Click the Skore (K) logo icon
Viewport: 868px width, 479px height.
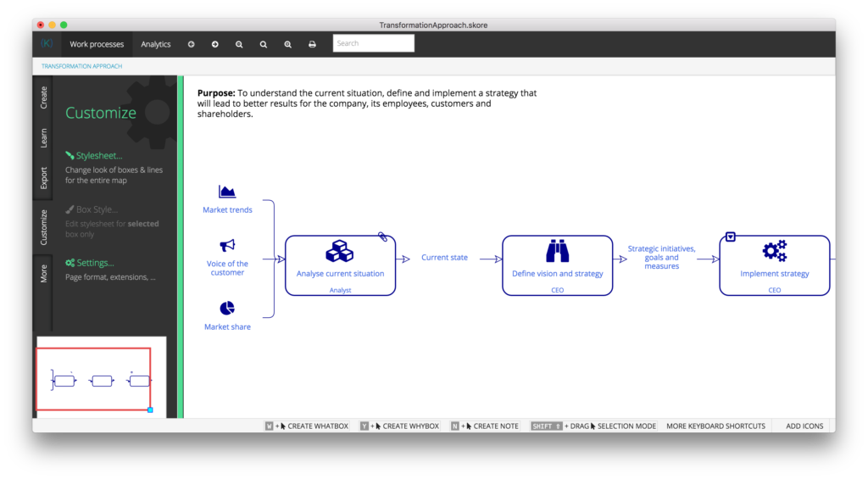click(47, 43)
